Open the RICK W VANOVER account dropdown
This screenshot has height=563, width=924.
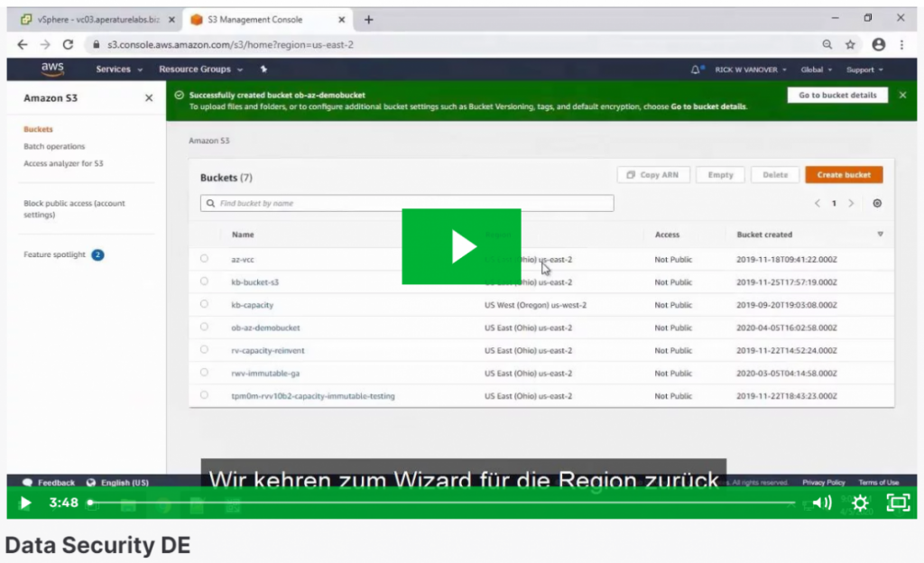coord(751,69)
